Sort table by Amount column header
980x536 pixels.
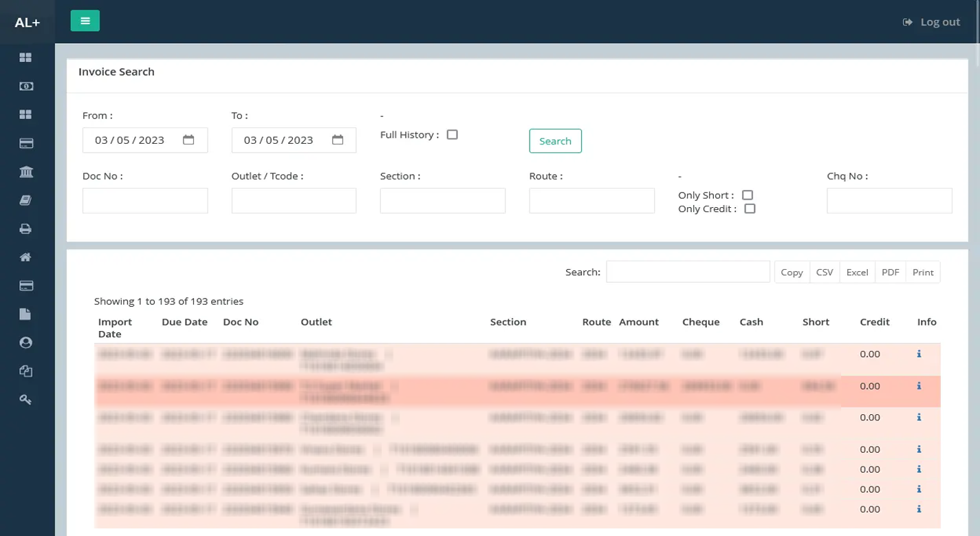click(x=638, y=322)
